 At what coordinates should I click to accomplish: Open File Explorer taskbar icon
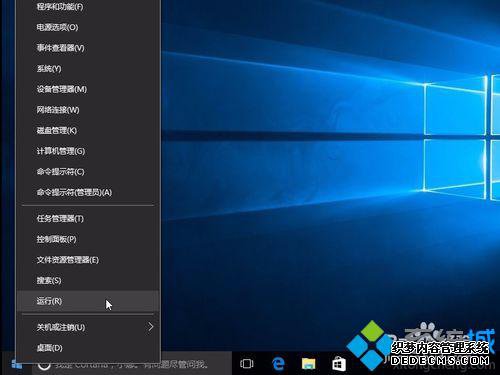[x=309, y=364]
